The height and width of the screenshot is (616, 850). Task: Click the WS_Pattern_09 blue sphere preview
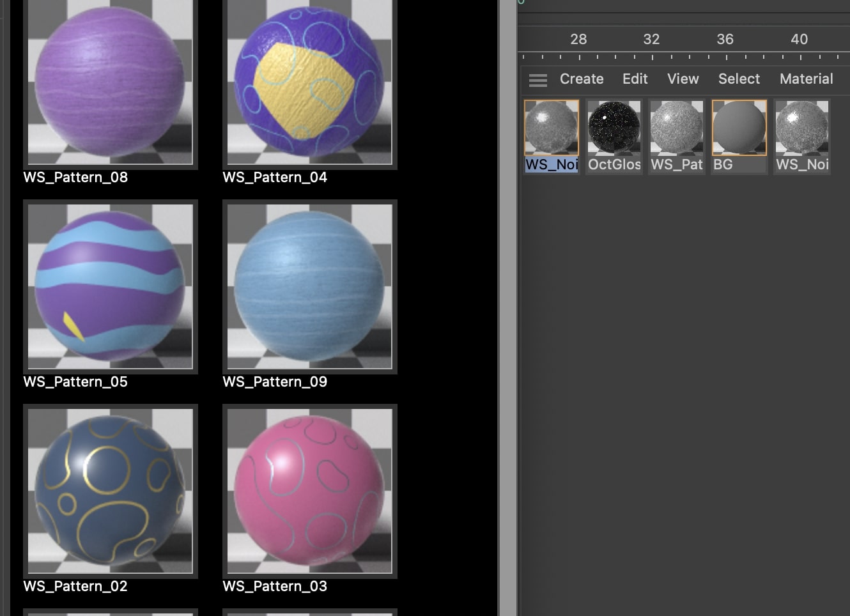310,286
